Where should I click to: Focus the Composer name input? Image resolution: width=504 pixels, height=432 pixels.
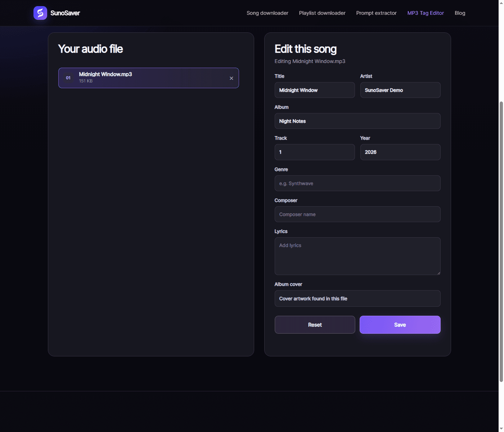[357, 214]
